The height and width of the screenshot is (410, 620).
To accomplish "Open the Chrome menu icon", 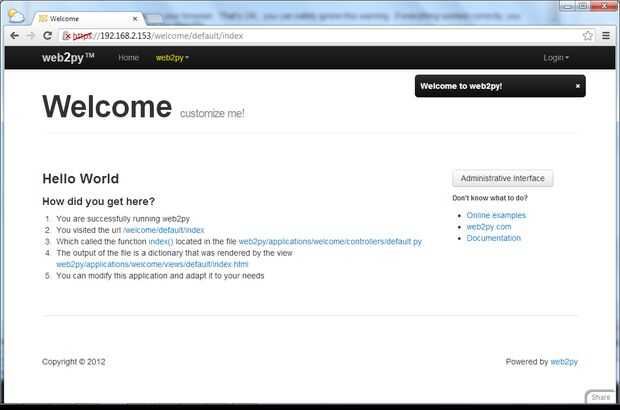I will (606, 36).
